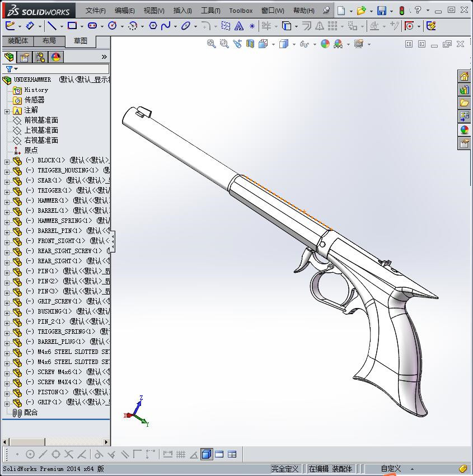The image size is (473, 476).
Task: Expand the tab chevron in manager panel
Action: pyautogui.click(x=104, y=57)
